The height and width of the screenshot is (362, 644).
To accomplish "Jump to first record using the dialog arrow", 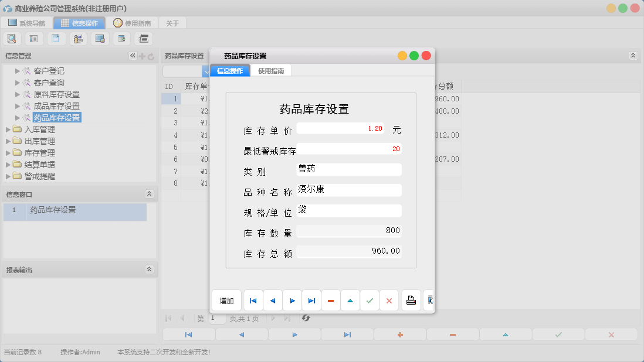I will tap(253, 300).
